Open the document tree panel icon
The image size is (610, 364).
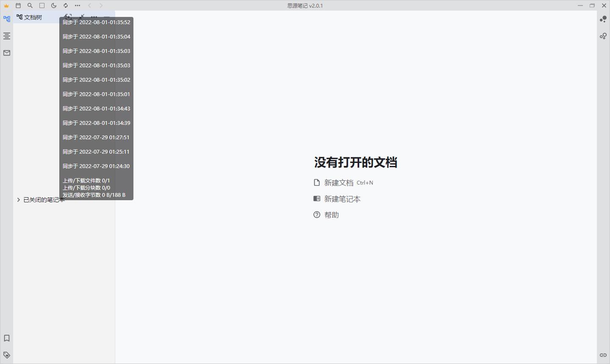(x=6, y=19)
